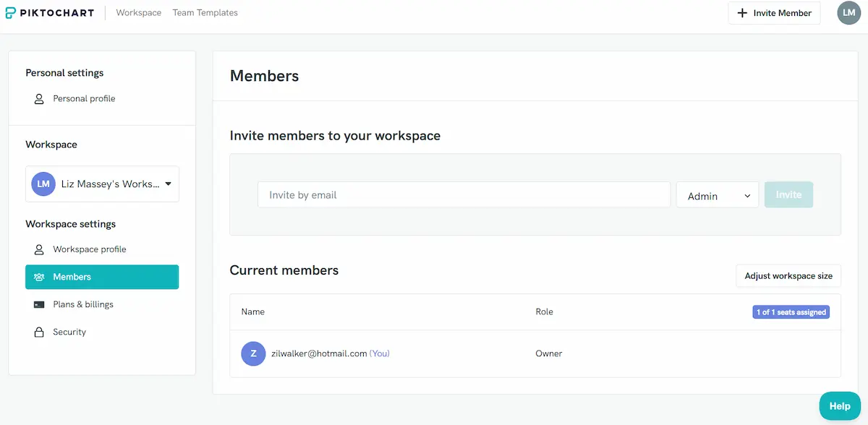Click the teal Invite button
This screenshot has width=868, height=425.
tap(788, 194)
